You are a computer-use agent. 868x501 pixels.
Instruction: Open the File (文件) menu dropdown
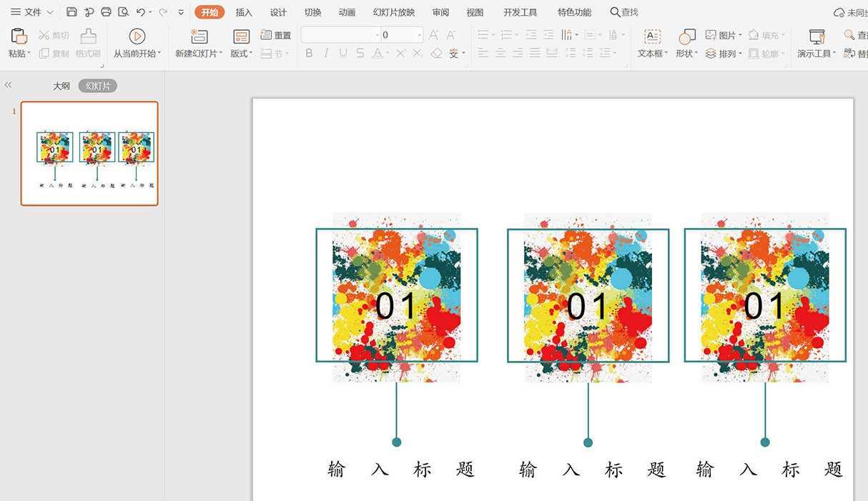coord(31,12)
